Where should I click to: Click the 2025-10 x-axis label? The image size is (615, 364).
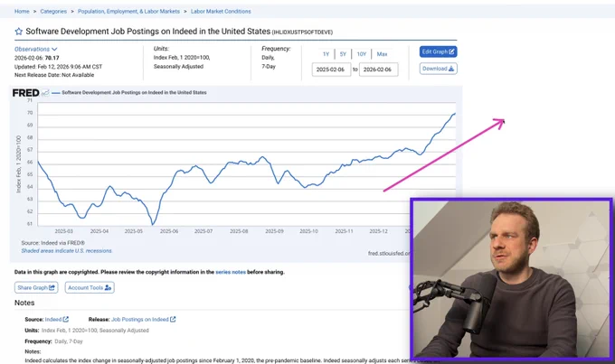[308, 231]
